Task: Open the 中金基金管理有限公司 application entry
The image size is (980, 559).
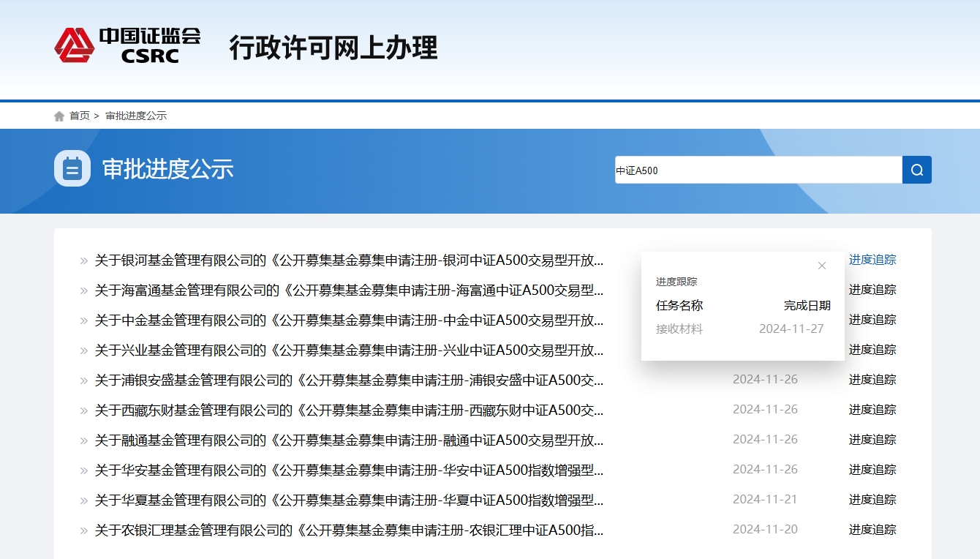Action: point(350,320)
